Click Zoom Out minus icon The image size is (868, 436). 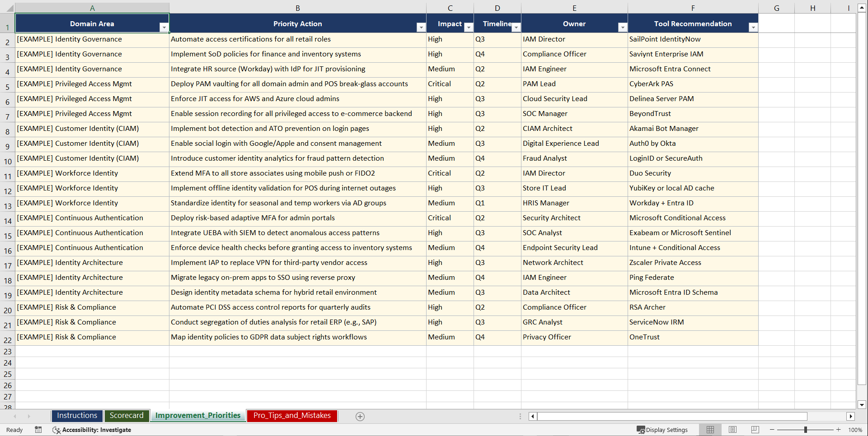tap(772, 430)
